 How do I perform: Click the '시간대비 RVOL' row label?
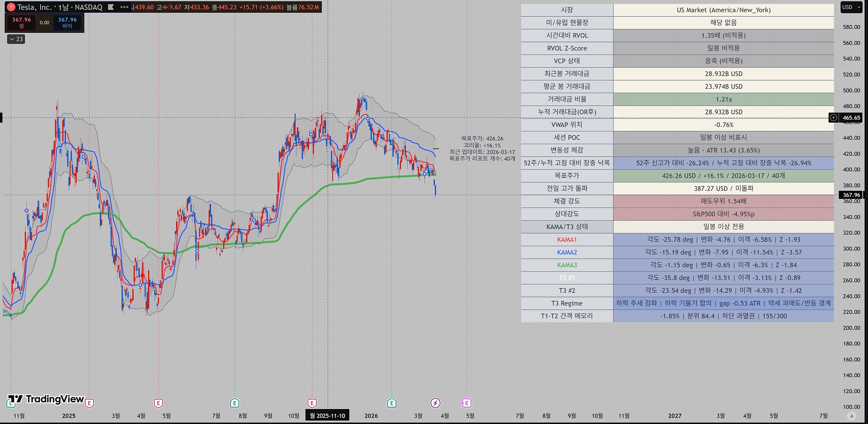pyautogui.click(x=567, y=35)
